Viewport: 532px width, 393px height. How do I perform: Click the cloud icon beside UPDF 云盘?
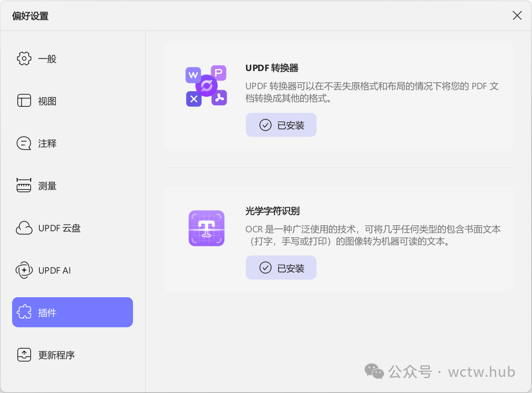coord(24,228)
